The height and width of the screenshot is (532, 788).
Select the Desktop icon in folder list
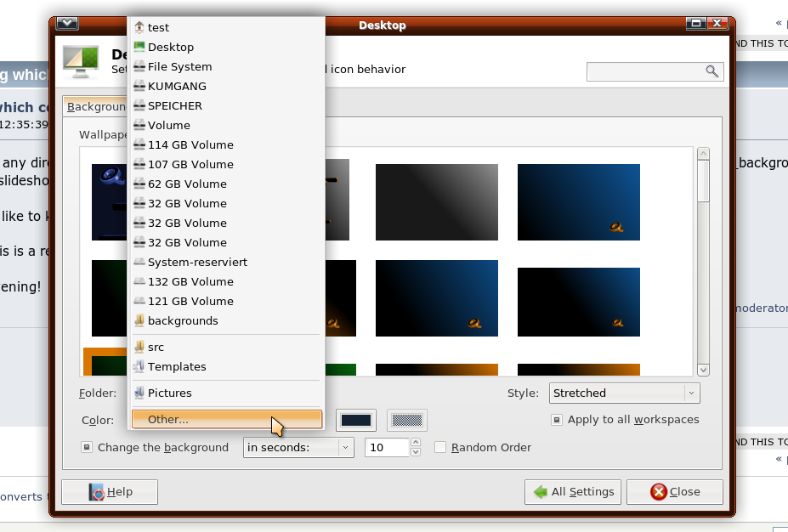(x=139, y=47)
